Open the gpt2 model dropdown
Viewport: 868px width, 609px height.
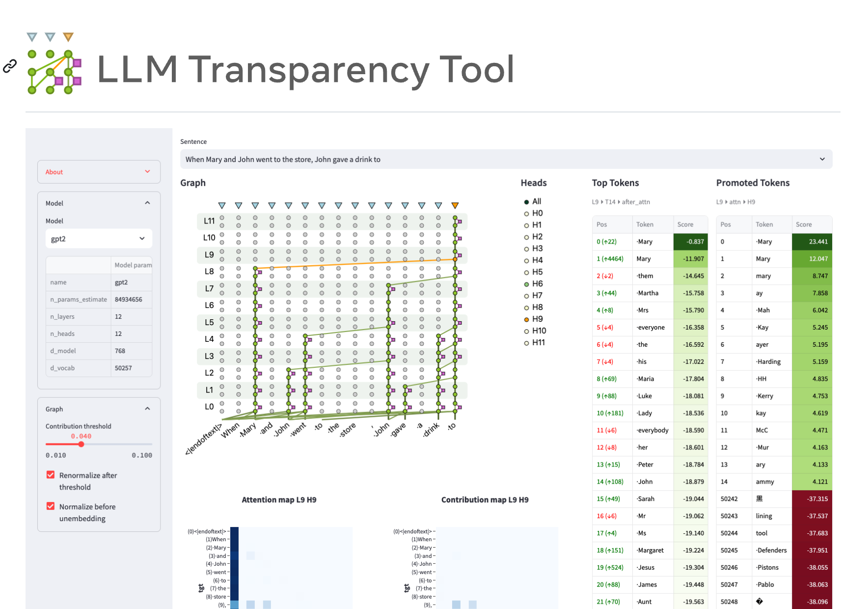pyautogui.click(x=99, y=239)
